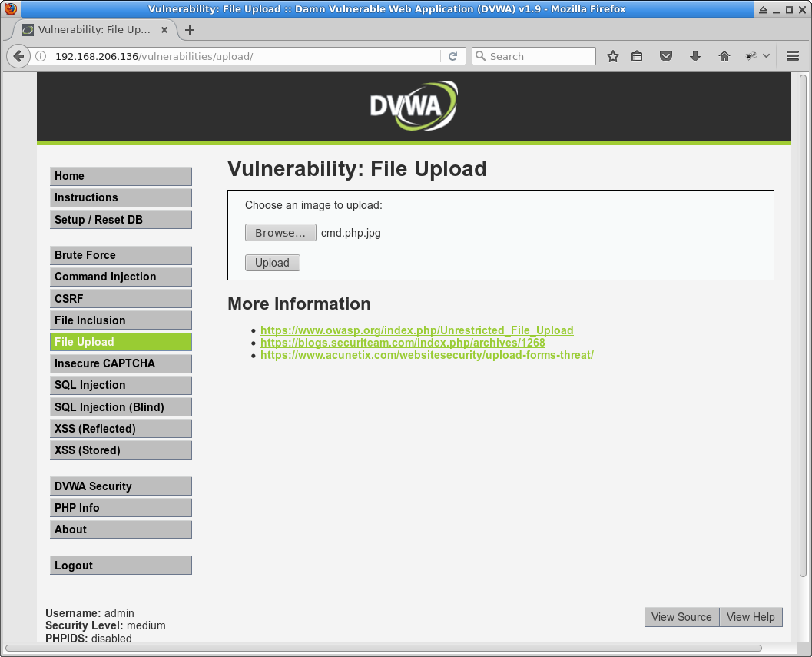
Task: Save page to Pocket icon
Action: [x=666, y=56]
